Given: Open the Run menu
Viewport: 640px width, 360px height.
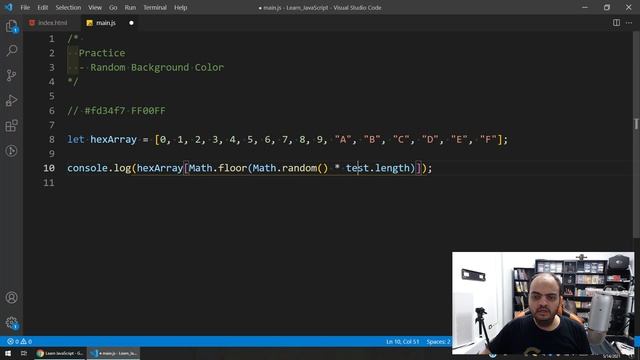Looking at the screenshot, I should point(130,7).
